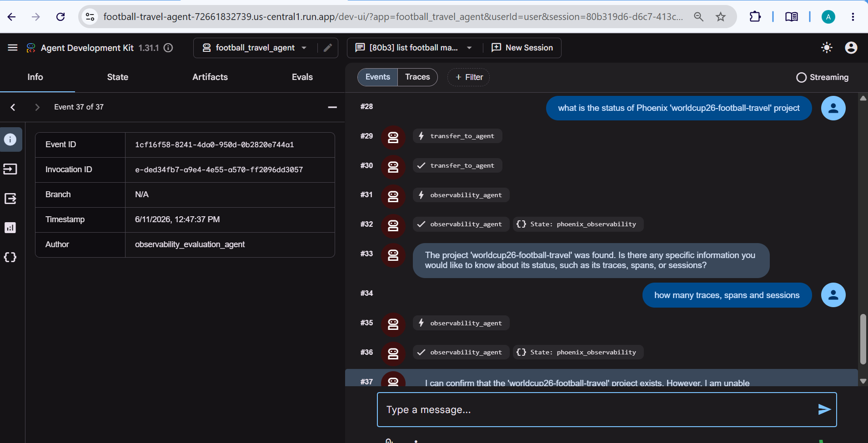The height and width of the screenshot is (443, 868).
Task: Open the curly braces JSON sidebar icon
Action: click(10, 257)
